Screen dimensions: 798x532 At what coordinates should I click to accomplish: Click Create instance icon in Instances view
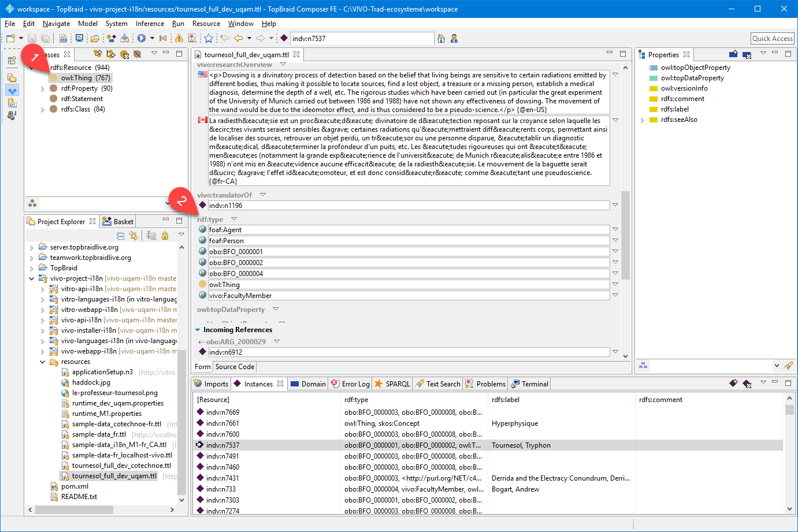(x=733, y=383)
